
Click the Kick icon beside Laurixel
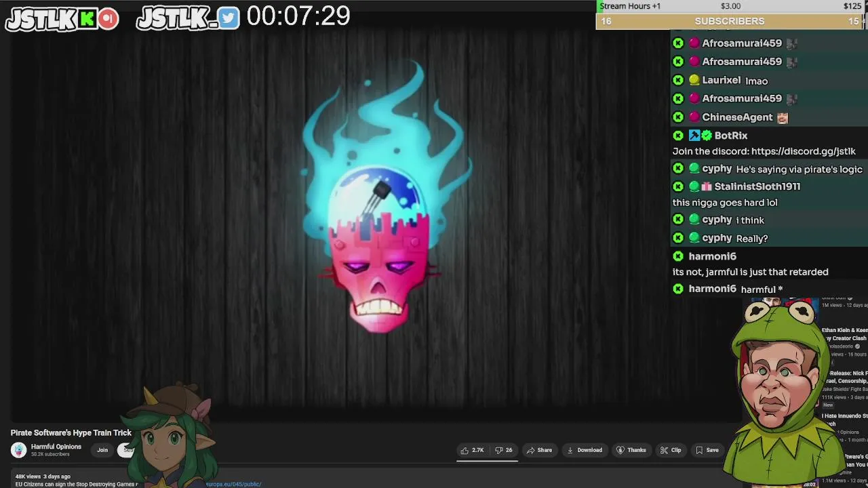(x=678, y=80)
